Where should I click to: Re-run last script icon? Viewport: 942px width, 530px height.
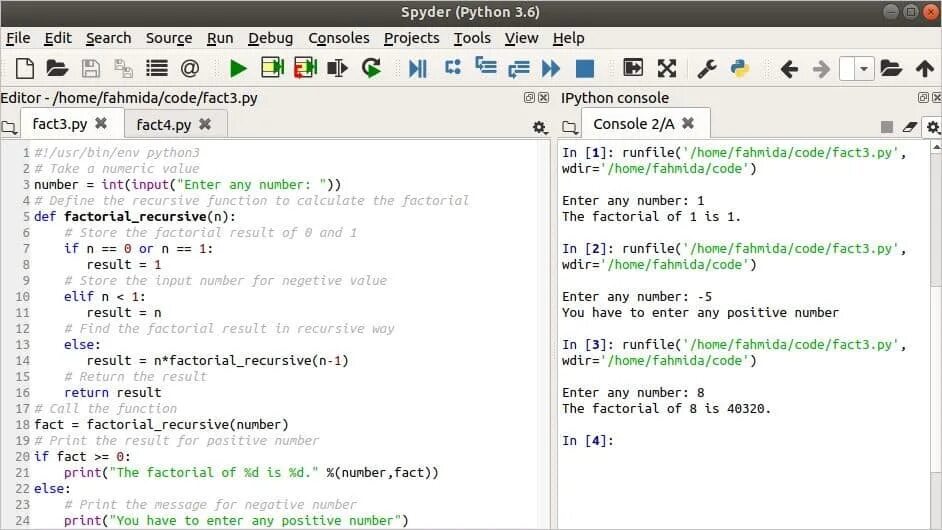click(x=371, y=68)
